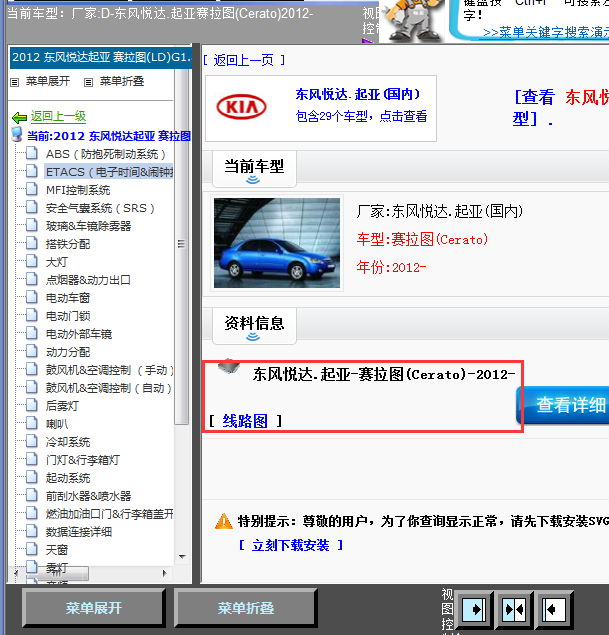Click the document icon beside 大灯

pos(32,261)
